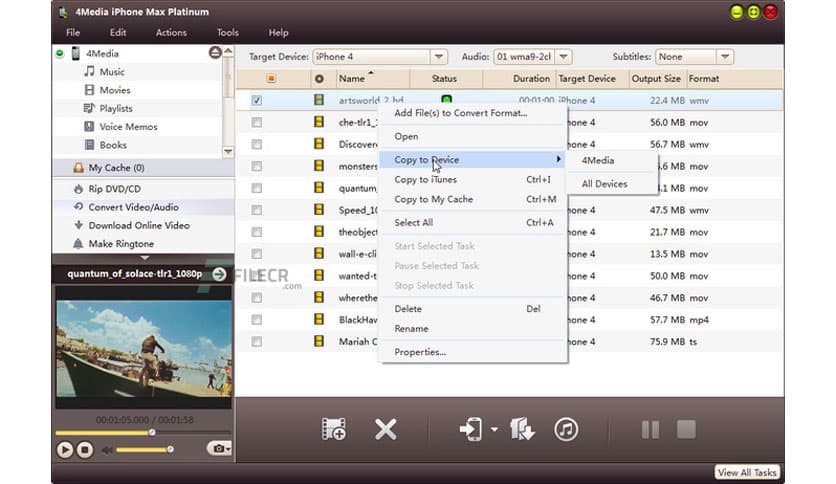
Task: Click the 4Media device icon
Action: tap(76, 53)
